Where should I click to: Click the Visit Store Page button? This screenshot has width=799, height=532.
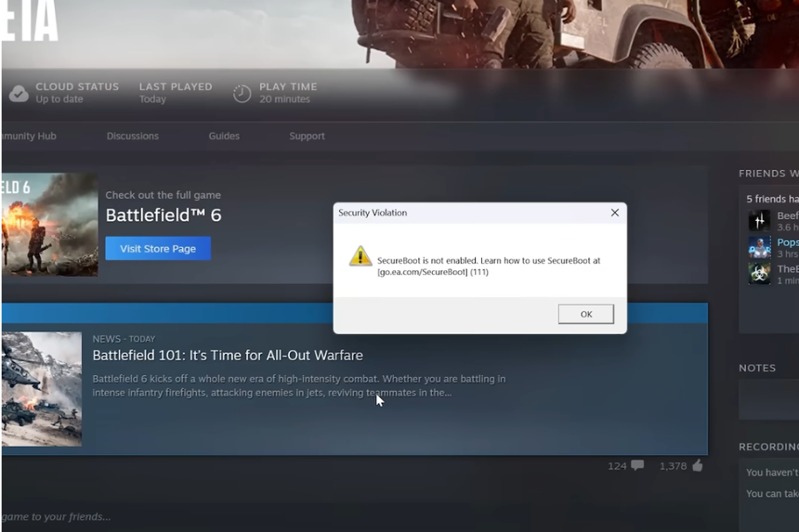158,249
